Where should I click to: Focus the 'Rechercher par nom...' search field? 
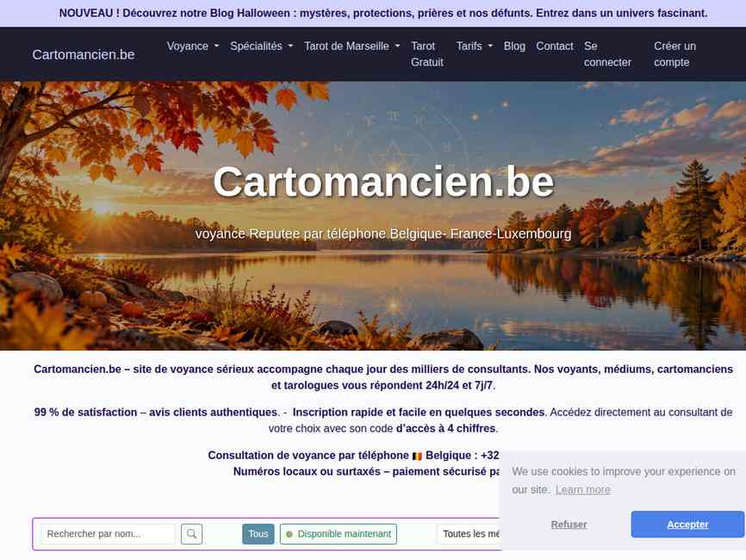[108, 534]
